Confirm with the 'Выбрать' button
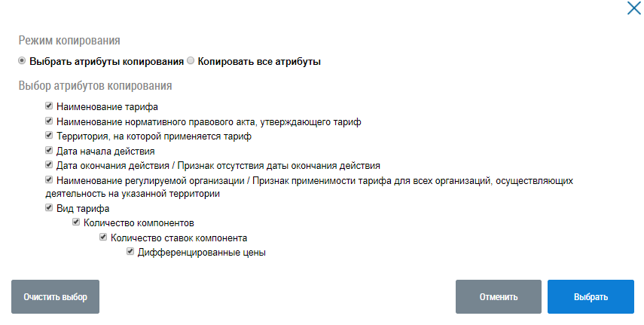Screen dimensions: 644x325 pyautogui.click(x=591, y=296)
